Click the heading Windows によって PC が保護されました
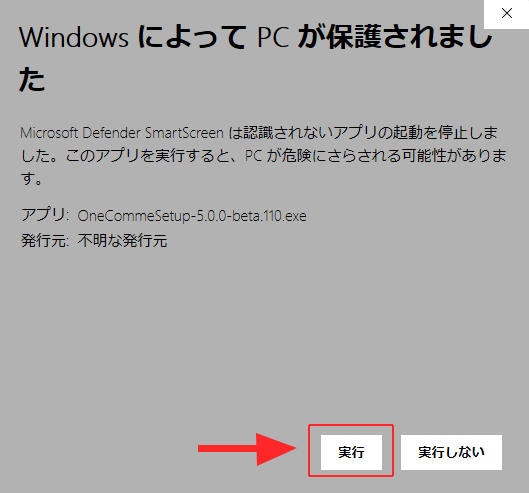529x493 pixels. pyautogui.click(x=255, y=58)
